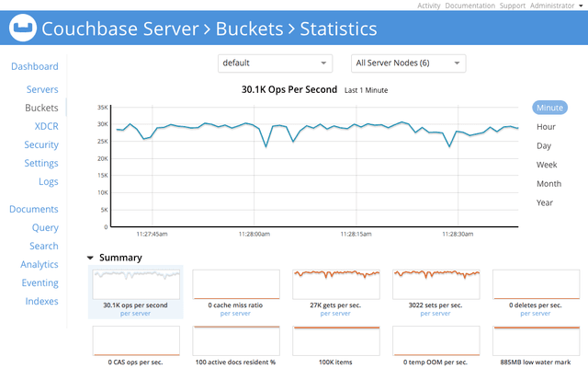Open the default bucket dropdown
This screenshot has width=588, height=368.
[275, 63]
